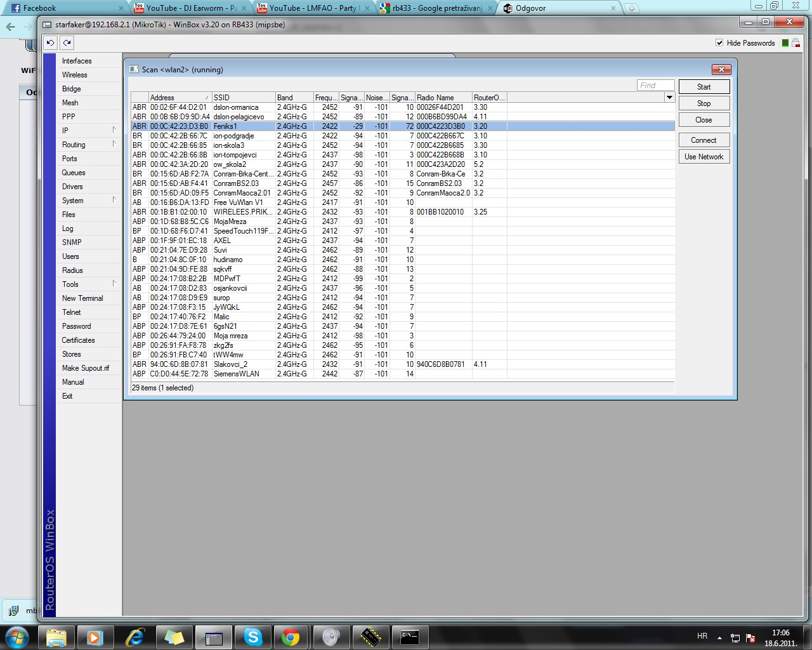
Task: Open Internet Explorer from the taskbar
Action: [135, 637]
